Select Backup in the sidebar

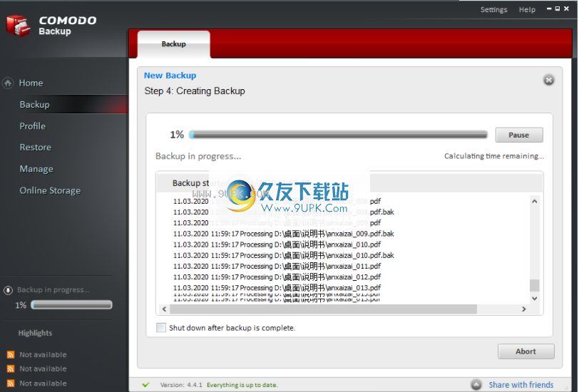(35, 105)
